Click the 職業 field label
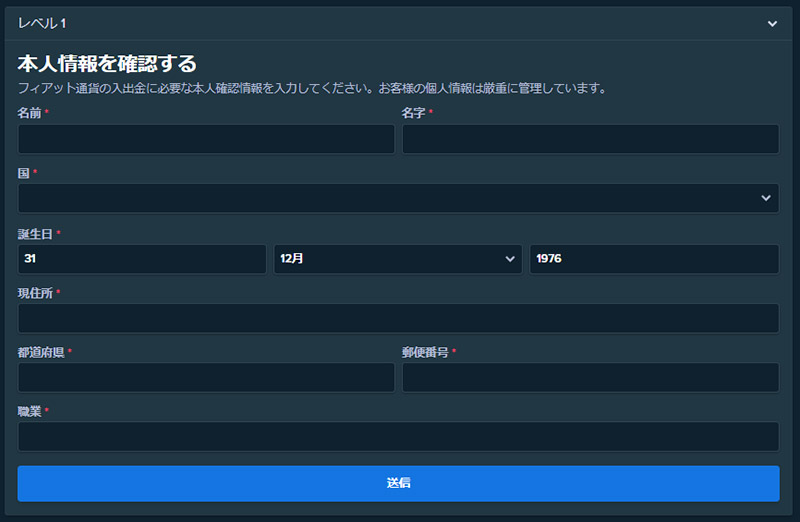Viewport: 800px width, 522px height. [29, 411]
